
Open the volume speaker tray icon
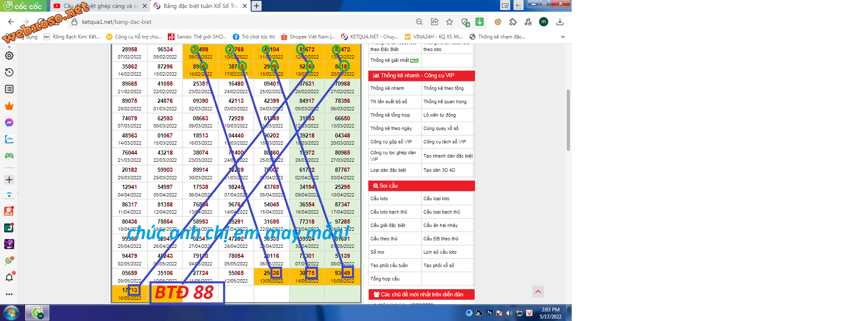(509, 313)
